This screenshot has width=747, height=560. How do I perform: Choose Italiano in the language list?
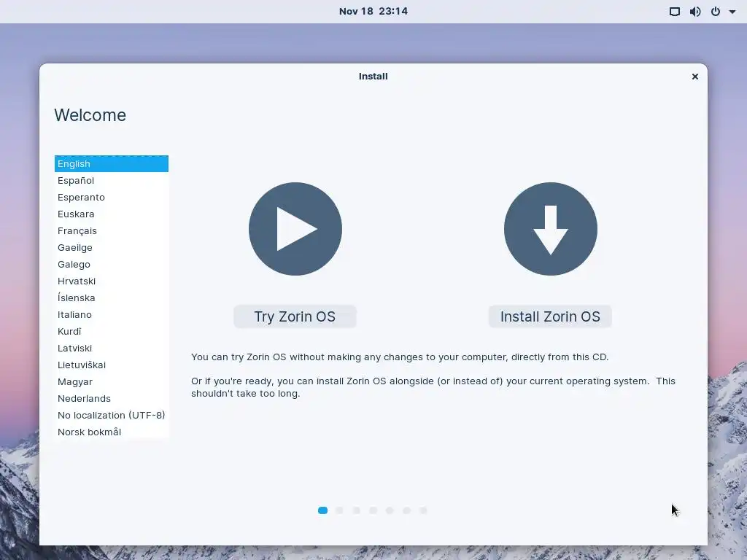112,315
